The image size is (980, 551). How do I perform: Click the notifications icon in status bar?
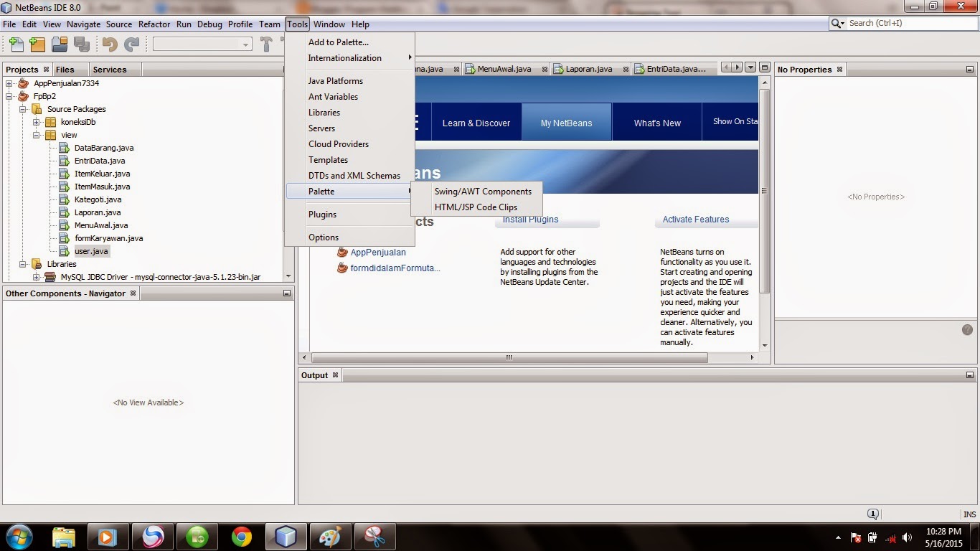tap(873, 514)
